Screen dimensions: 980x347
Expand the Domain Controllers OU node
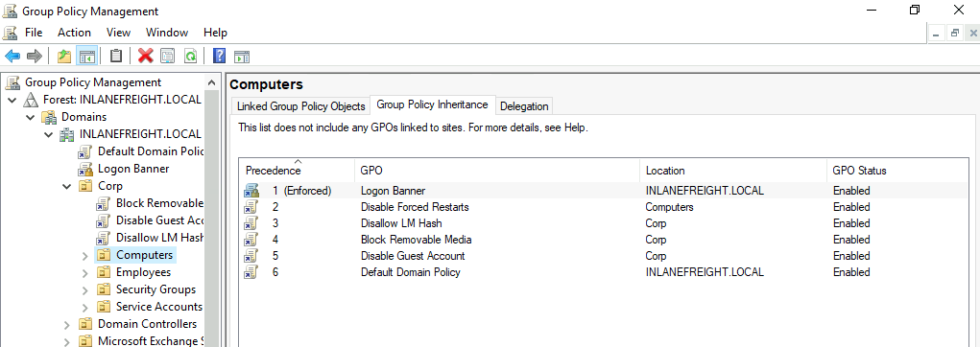(67, 325)
